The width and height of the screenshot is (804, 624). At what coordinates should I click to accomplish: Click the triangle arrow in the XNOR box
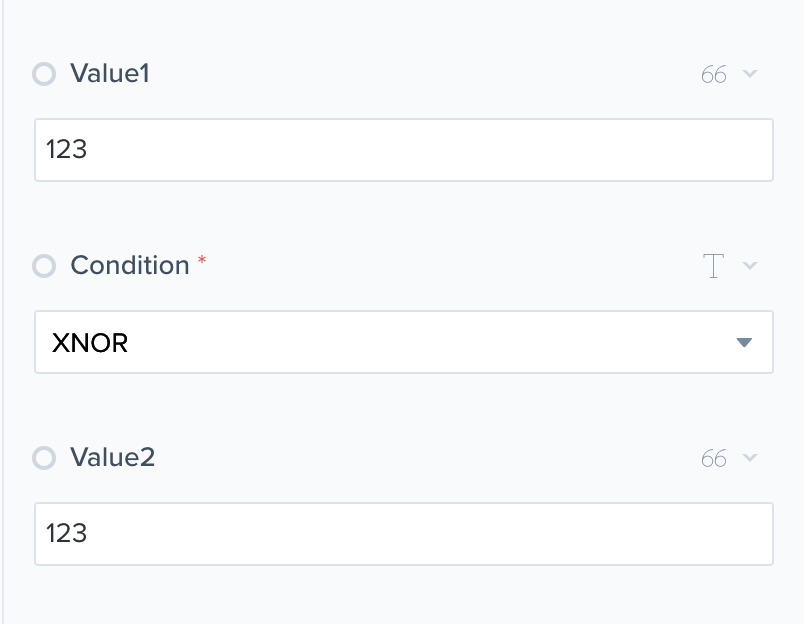point(743,342)
